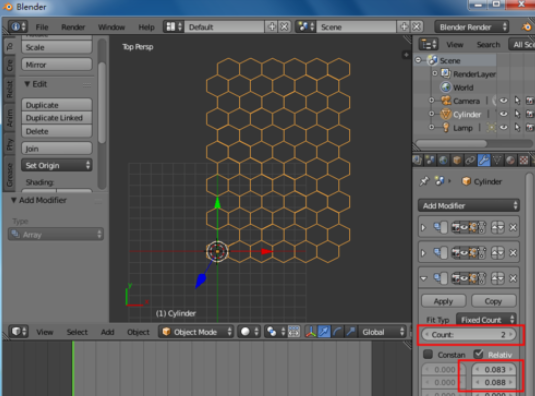Image resolution: width=535 pixels, height=396 pixels.
Task: Toggle Camera selectability cursor icon
Action: [x=517, y=101]
